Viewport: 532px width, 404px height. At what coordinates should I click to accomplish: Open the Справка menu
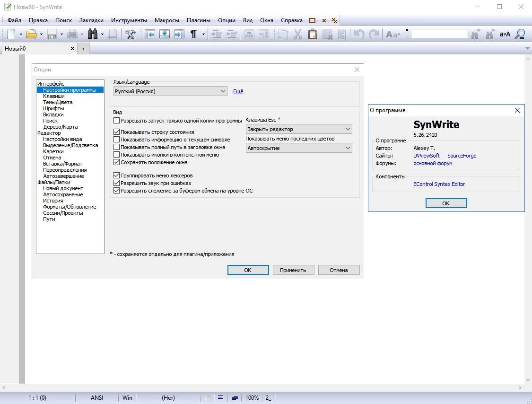291,20
